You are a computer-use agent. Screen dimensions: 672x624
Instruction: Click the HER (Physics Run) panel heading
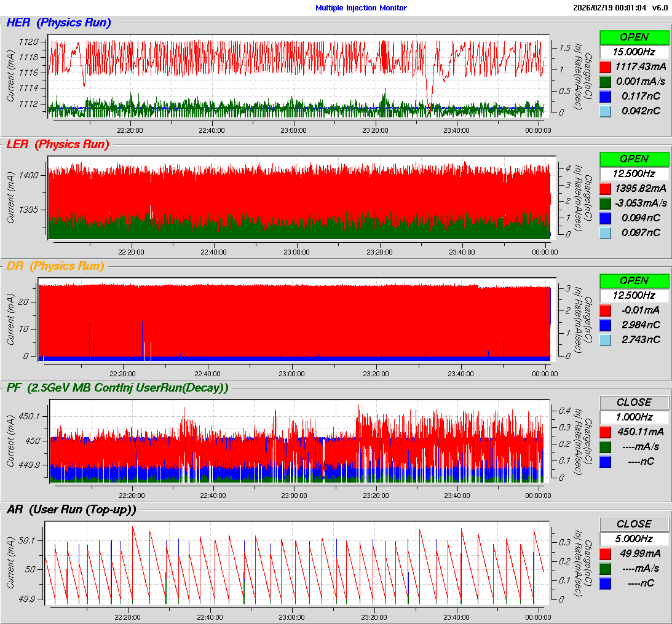[58, 23]
